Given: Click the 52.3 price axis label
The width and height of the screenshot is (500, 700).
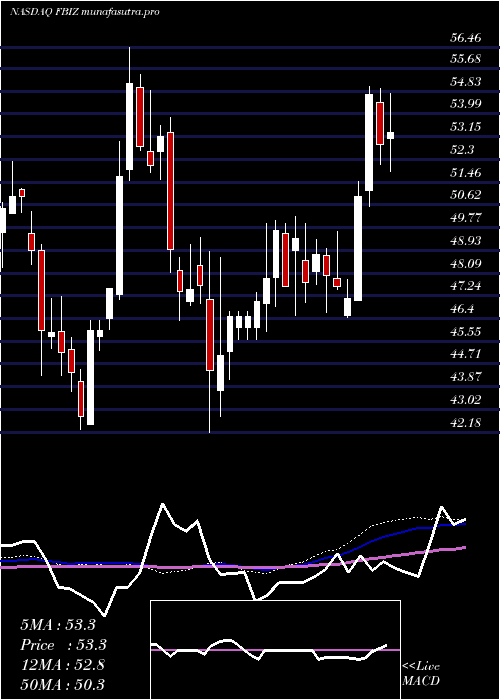Looking at the screenshot, I should pyautogui.click(x=462, y=150).
